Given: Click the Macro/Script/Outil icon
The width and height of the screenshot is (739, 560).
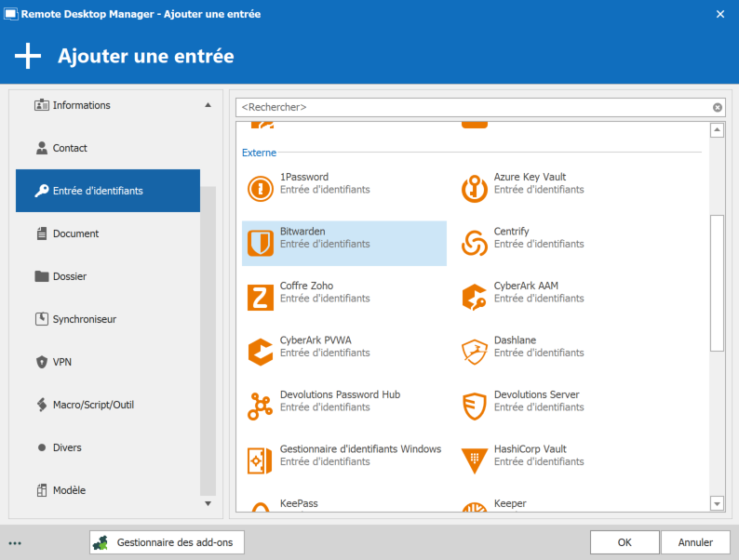Looking at the screenshot, I should pyautogui.click(x=42, y=405).
